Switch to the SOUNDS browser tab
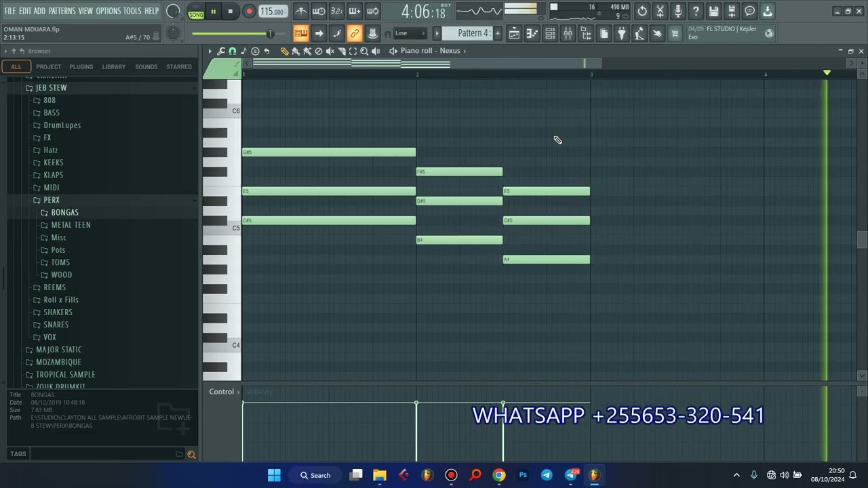868x488 pixels. [146, 66]
